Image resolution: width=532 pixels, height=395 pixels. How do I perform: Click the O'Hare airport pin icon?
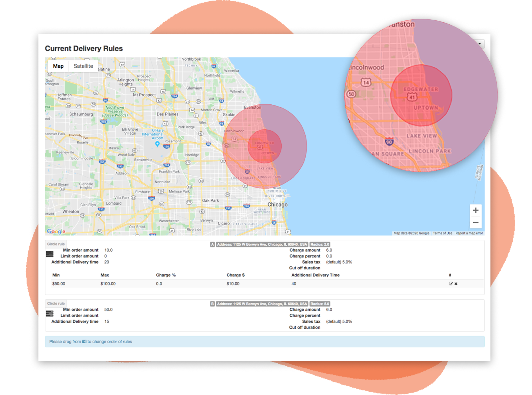click(x=157, y=144)
